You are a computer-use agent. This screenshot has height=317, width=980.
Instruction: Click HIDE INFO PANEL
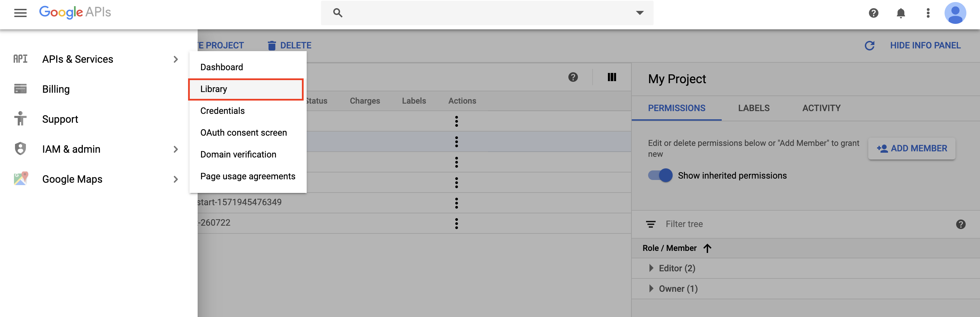(x=925, y=46)
